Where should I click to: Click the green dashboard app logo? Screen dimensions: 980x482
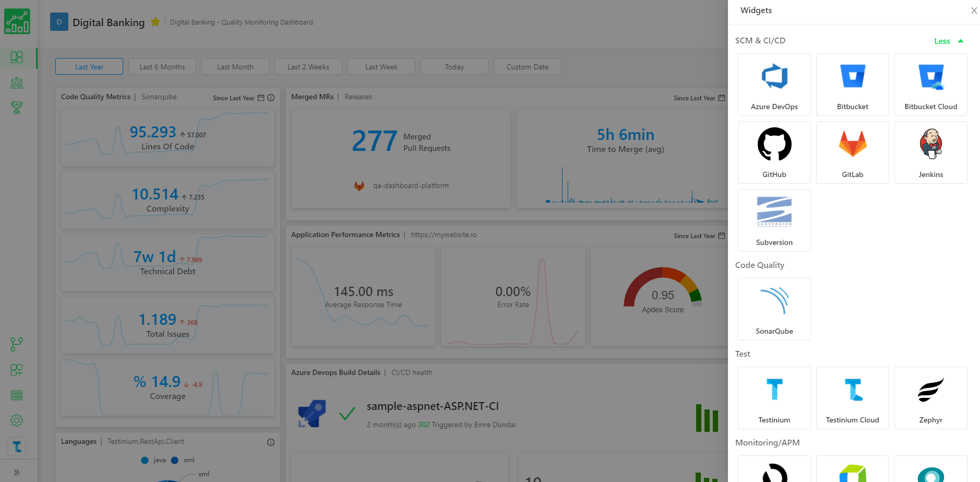(17, 21)
